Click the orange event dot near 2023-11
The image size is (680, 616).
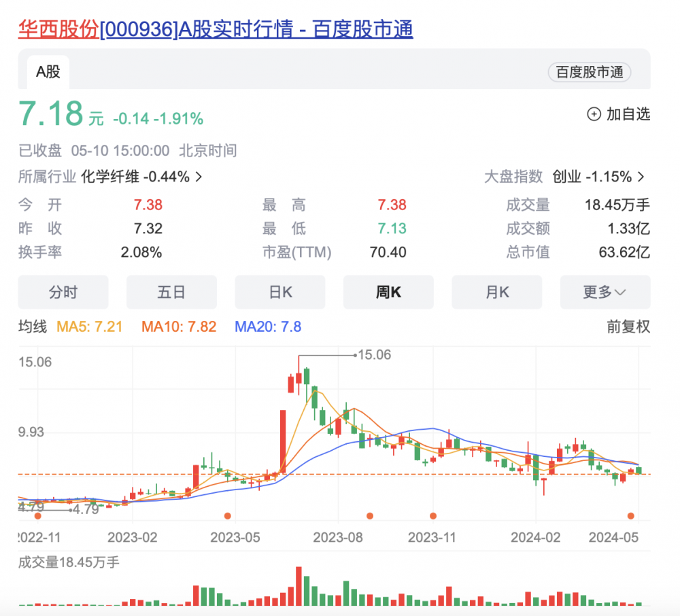pos(432,516)
